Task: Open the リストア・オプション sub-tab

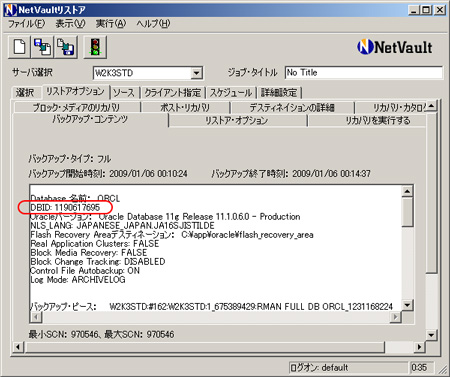Action: coord(237,120)
